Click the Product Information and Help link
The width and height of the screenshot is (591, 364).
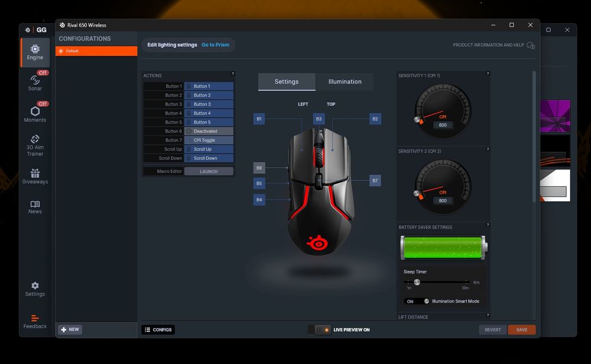(x=489, y=45)
